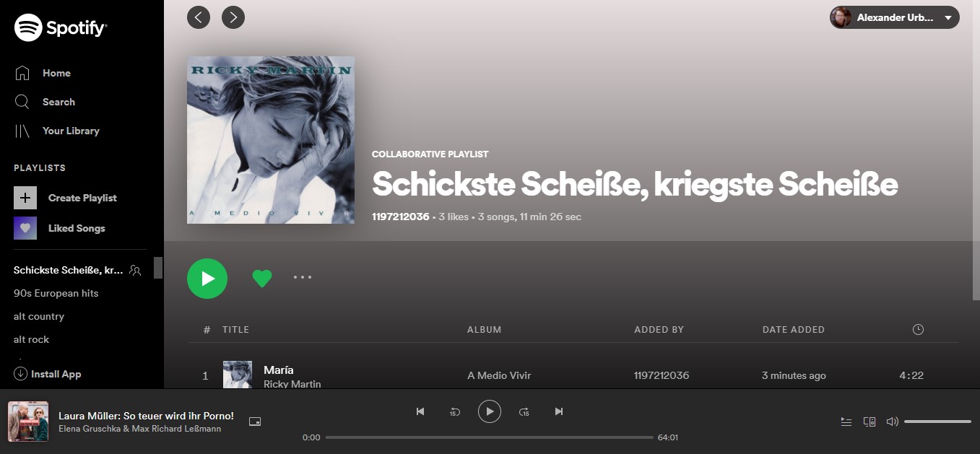Skip forward 15 seconds in the podcast

tap(524, 411)
